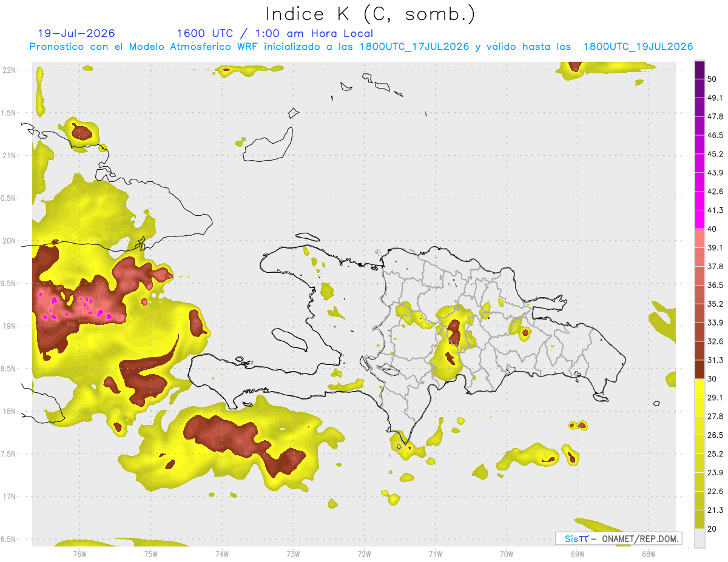Click legend value '29.1'
The width and height of the screenshot is (728, 562).
715,398
